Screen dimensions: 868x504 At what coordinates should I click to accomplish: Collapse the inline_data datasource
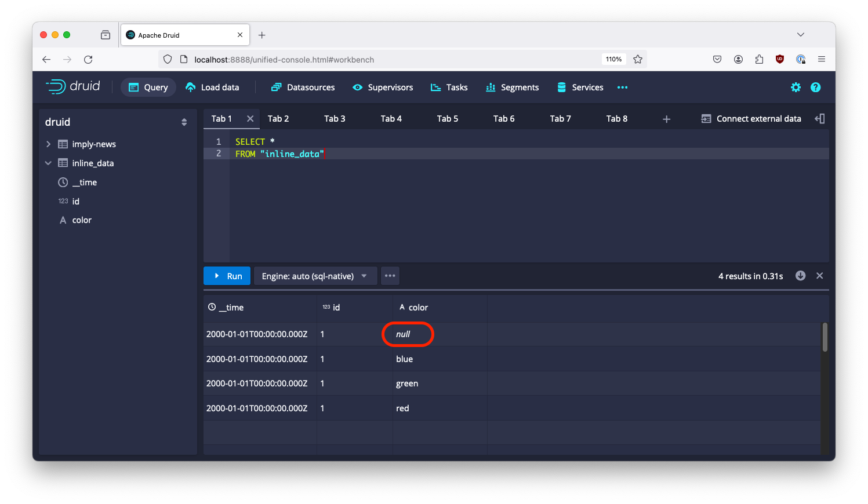click(48, 163)
